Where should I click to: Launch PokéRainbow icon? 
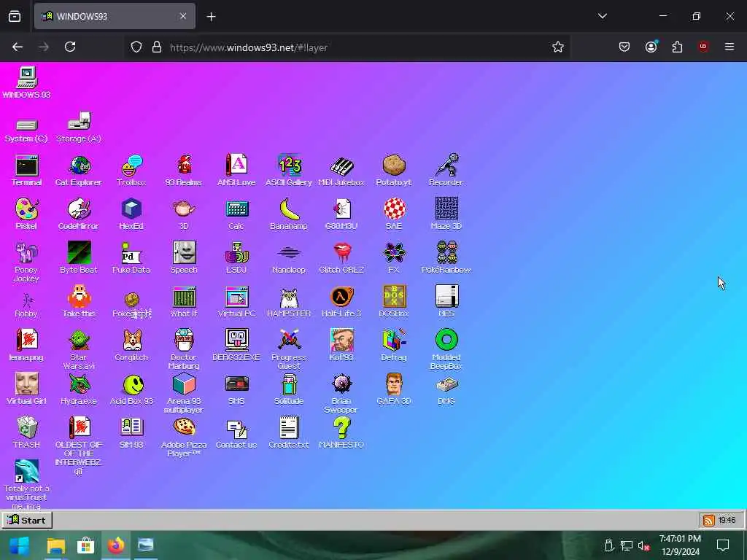[446, 253]
